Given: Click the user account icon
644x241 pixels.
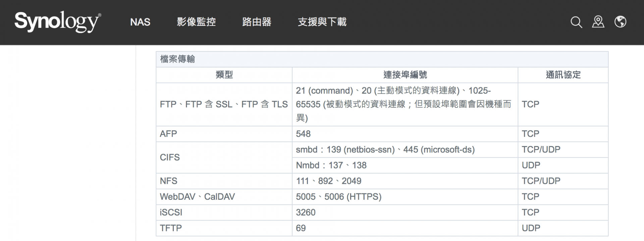Looking at the screenshot, I should tap(598, 22).
